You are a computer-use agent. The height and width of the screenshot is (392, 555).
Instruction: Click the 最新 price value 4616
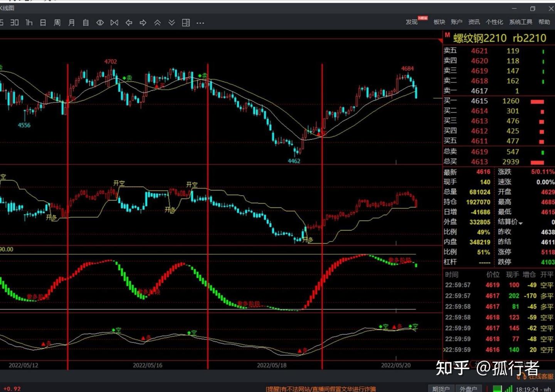tap(483, 172)
